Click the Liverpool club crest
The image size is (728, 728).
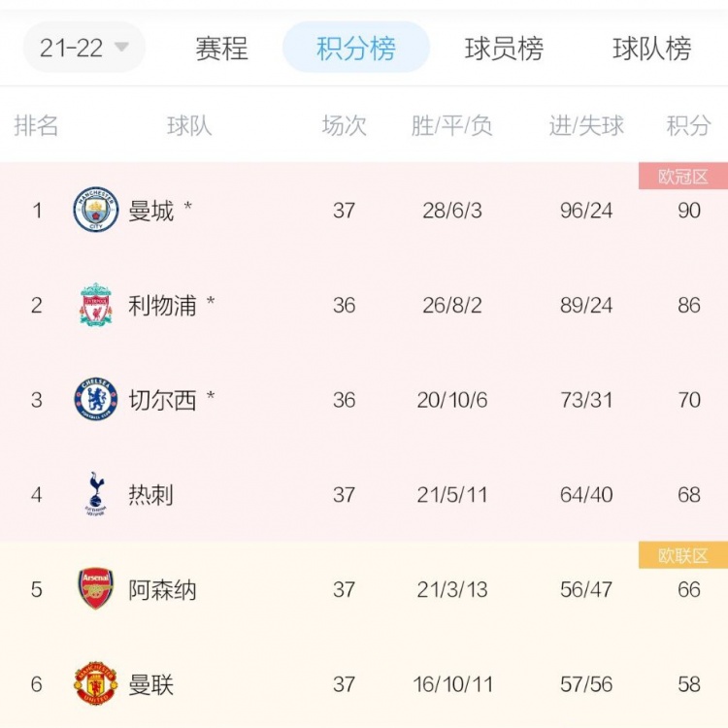(x=96, y=305)
